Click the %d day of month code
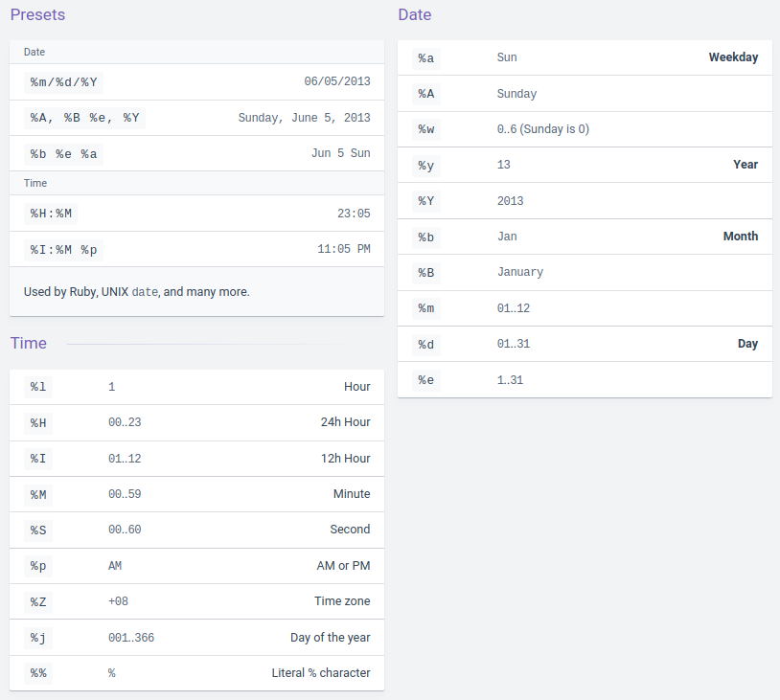The height and width of the screenshot is (700, 780). 425,344
